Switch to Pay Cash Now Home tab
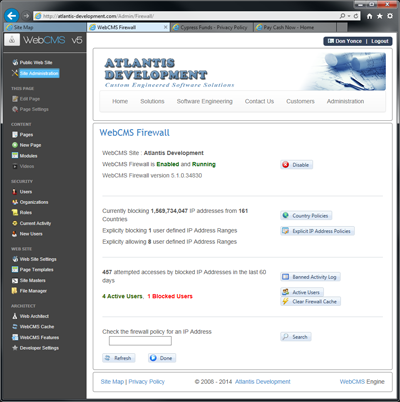The height and width of the screenshot is (402, 400). click(x=295, y=27)
